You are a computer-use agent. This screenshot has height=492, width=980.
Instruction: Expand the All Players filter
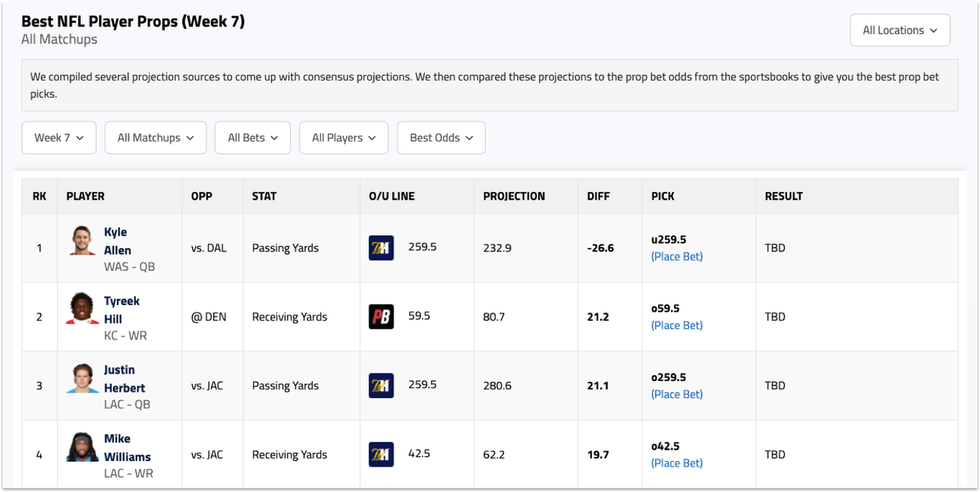[343, 138]
